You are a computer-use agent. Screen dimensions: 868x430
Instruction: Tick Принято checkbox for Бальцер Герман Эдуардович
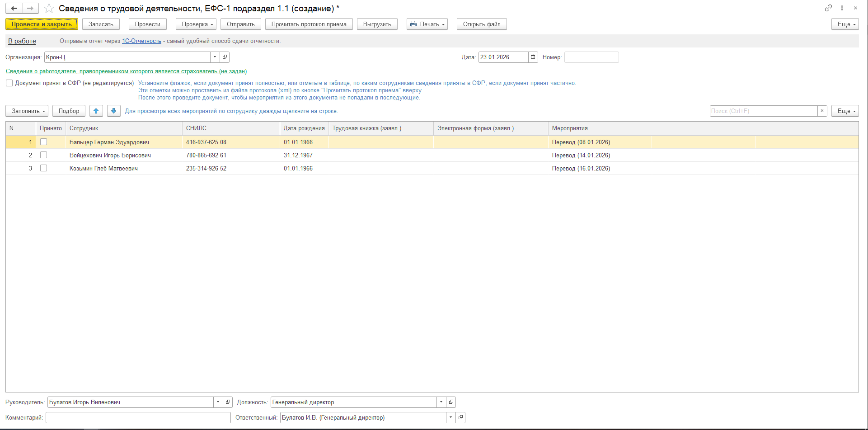(x=44, y=142)
